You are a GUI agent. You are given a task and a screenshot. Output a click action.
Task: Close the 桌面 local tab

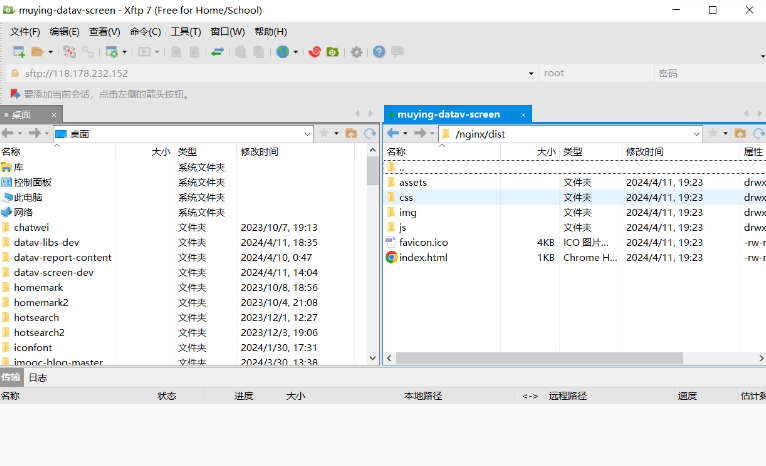54,115
